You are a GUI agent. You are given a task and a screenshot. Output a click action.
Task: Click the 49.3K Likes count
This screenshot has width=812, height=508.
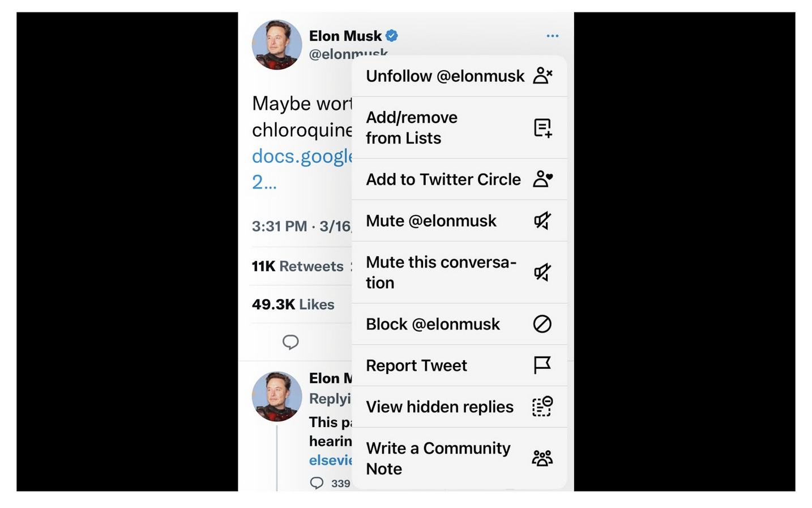(x=293, y=304)
